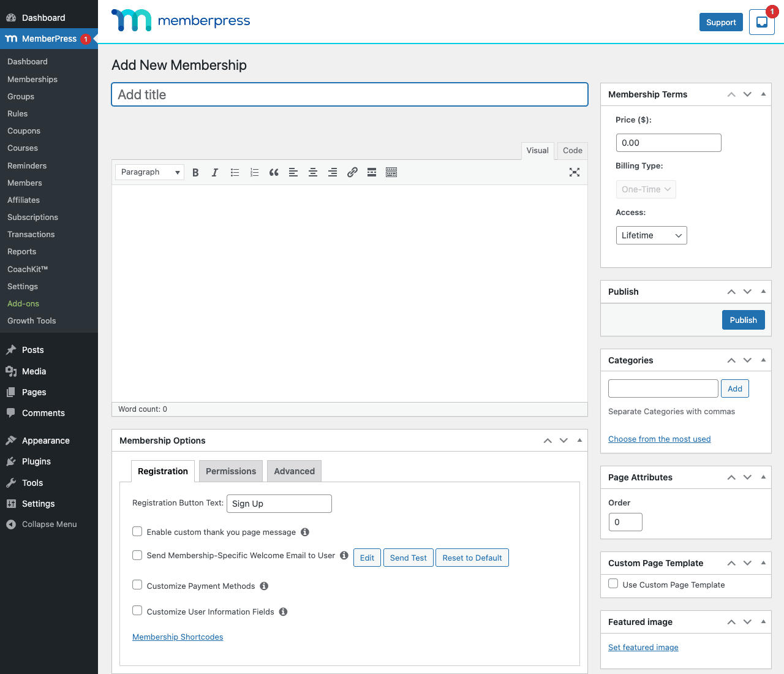Focus the Add title field

click(350, 94)
